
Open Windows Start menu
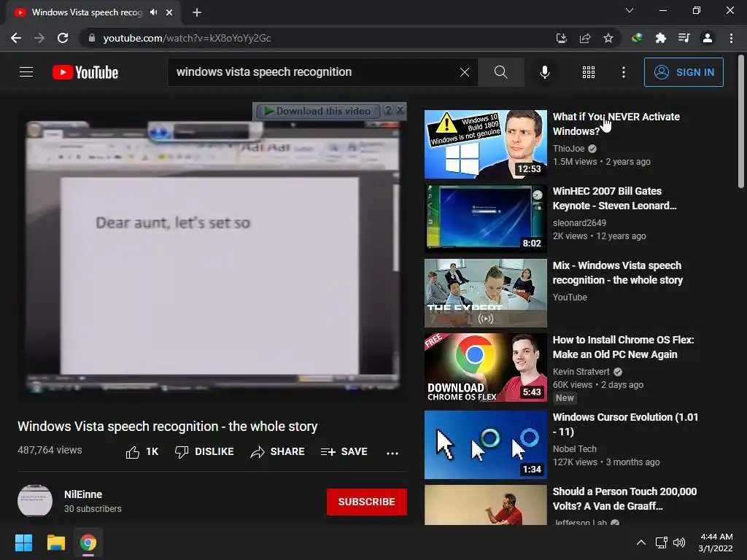pos(23,542)
